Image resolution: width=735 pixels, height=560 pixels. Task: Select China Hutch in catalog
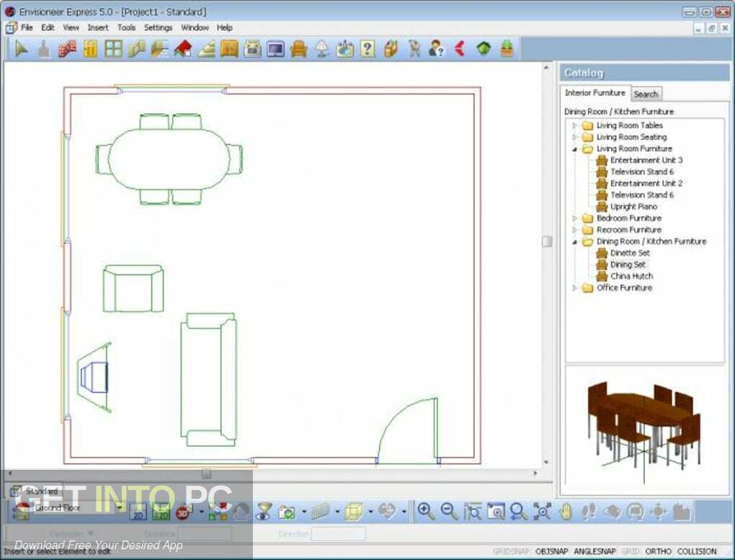631,276
